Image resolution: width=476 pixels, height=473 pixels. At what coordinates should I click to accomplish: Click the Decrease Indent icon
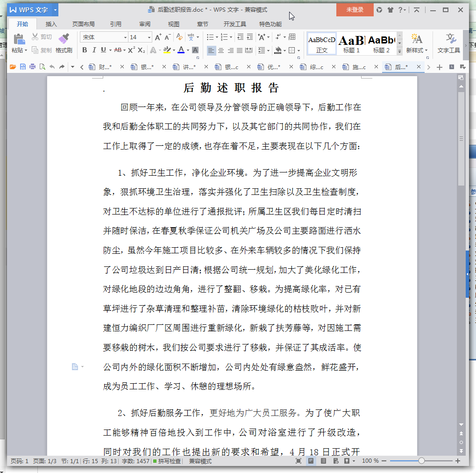[x=241, y=37]
